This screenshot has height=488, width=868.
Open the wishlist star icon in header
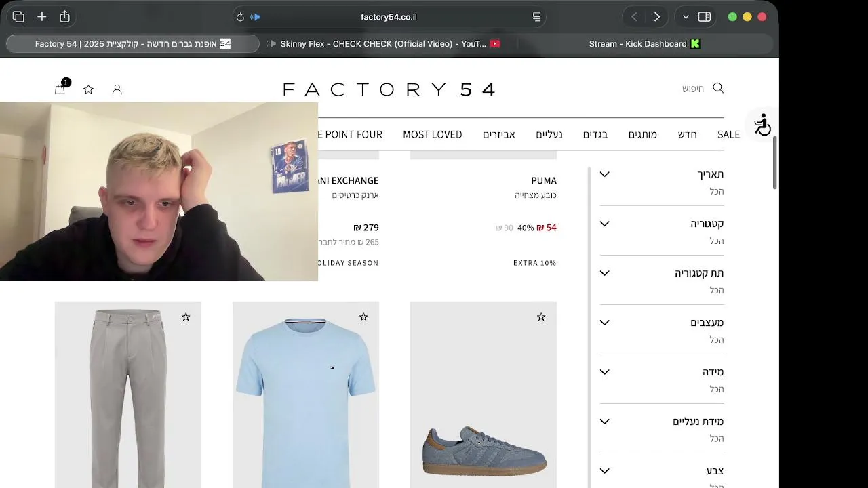(x=88, y=89)
